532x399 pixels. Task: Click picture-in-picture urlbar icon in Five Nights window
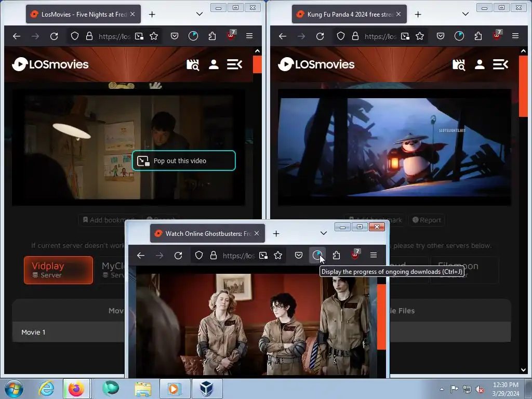[x=139, y=36]
